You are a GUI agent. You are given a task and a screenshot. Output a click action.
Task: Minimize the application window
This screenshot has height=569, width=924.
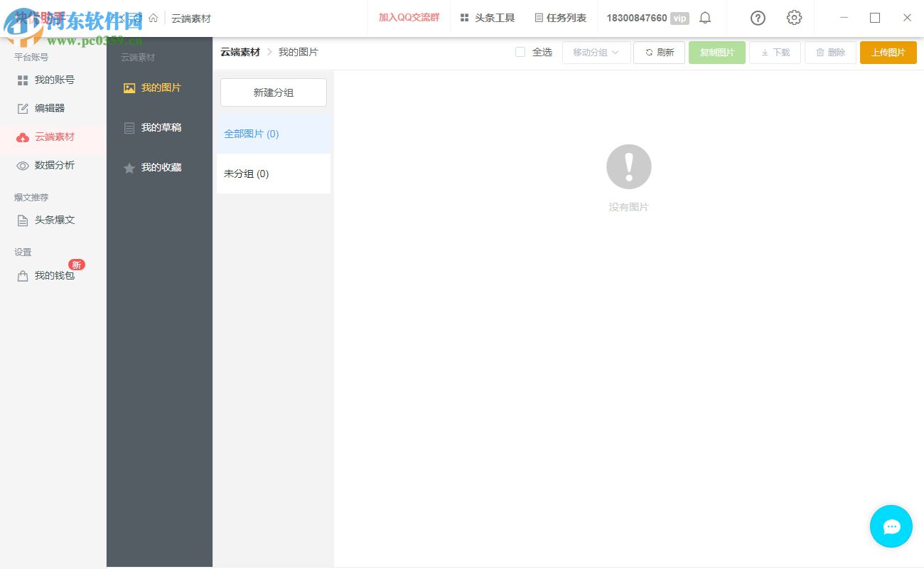coord(844,18)
